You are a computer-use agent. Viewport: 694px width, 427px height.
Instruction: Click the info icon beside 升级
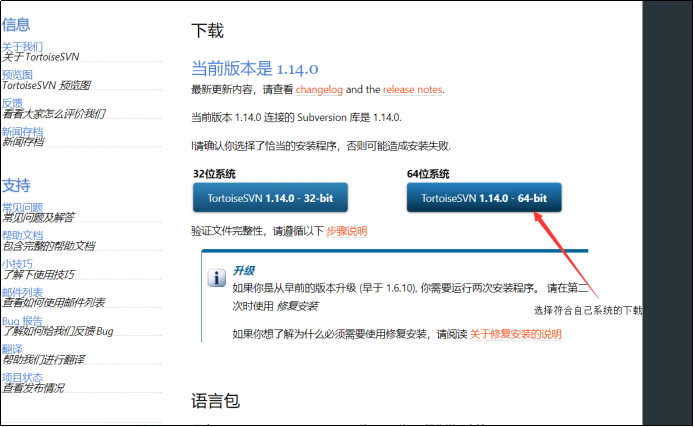[216, 278]
